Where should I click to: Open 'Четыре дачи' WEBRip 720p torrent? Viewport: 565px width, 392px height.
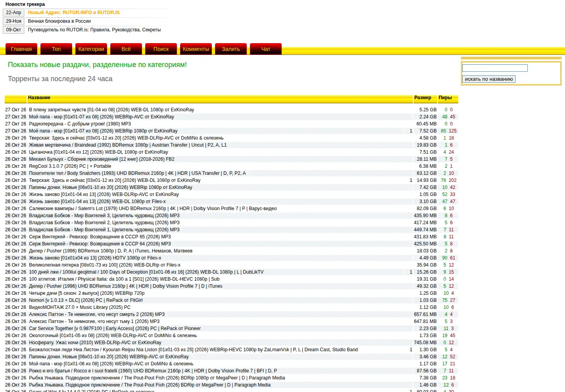(87, 293)
